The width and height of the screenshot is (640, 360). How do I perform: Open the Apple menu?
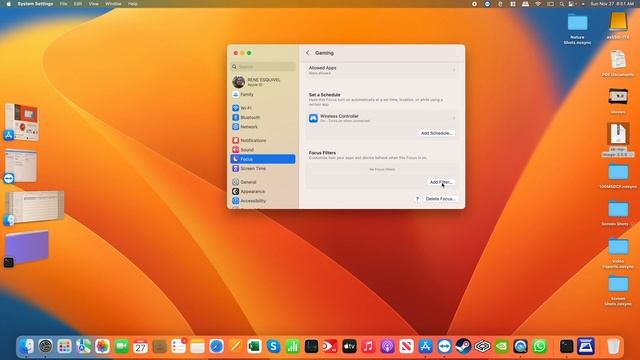9,4
